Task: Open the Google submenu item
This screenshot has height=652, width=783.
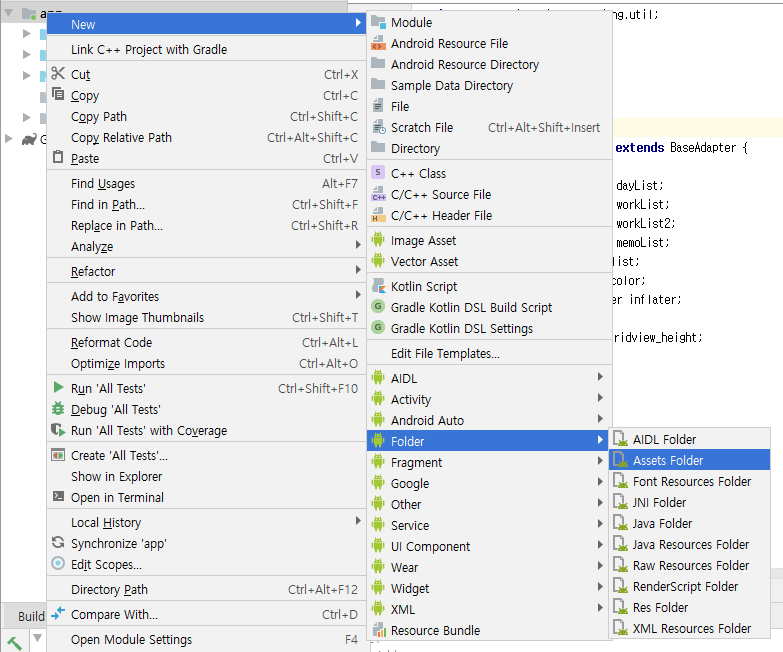Action: [489, 483]
